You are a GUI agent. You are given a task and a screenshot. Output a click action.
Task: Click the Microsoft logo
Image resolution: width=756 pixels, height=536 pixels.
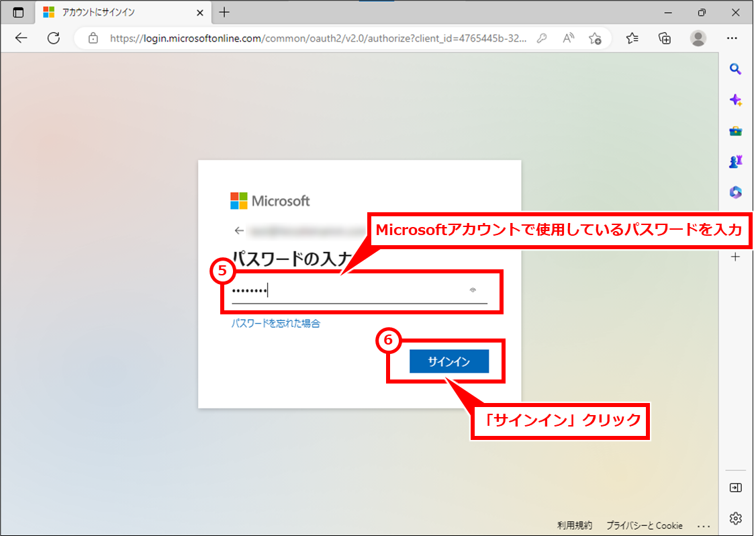click(x=270, y=201)
